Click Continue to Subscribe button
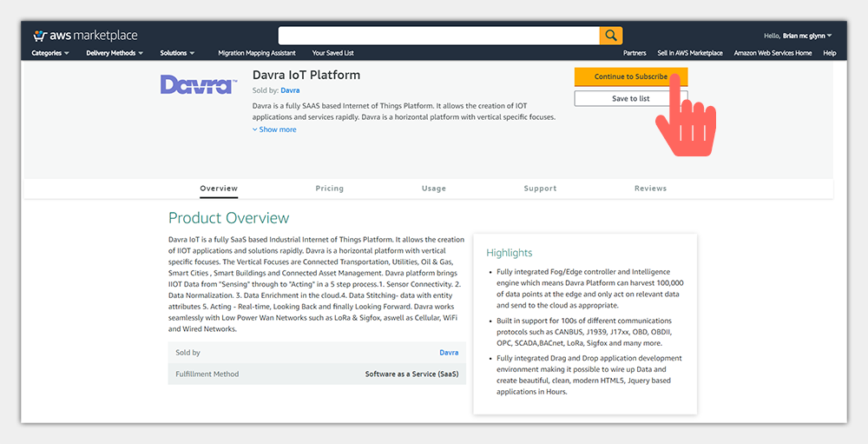This screenshot has width=868, height=444. pos(630,77)
